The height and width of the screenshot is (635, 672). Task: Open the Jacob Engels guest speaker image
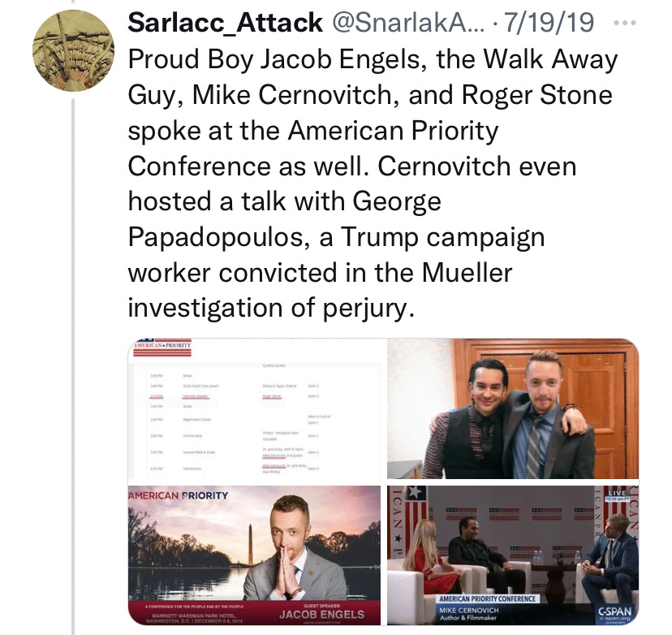pyautogui.click(x=255, y=555)
